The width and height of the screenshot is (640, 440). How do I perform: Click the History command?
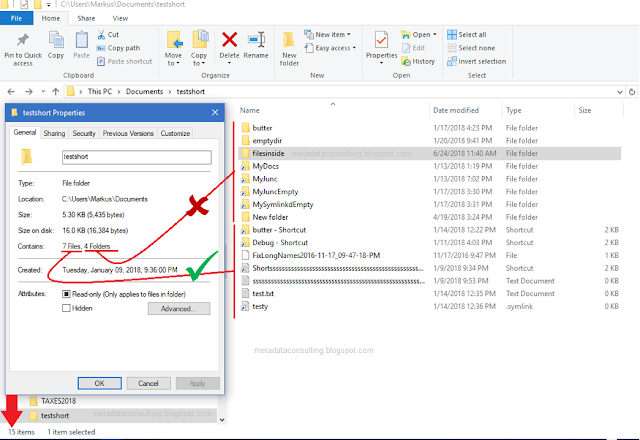[x=418, y=61]
